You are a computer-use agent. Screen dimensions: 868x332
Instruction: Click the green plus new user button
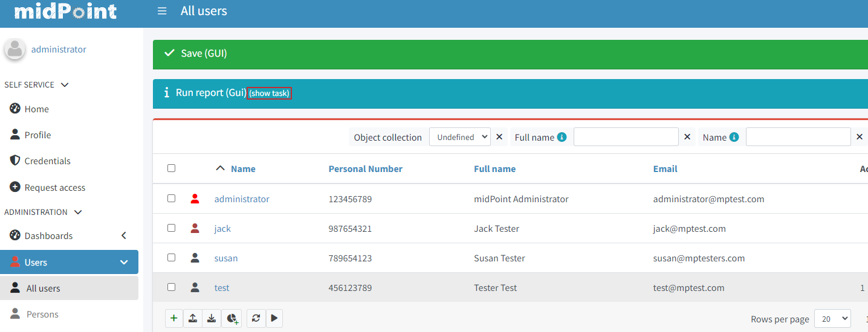173,318
